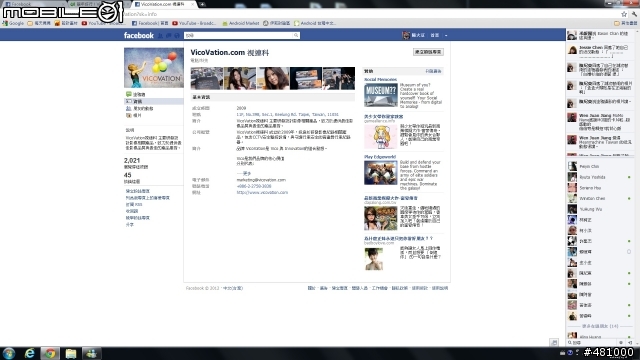Open the second photo strip thumbnail
Image resolution: width=640 pixels, height=360 pixels.
(240, 78)
